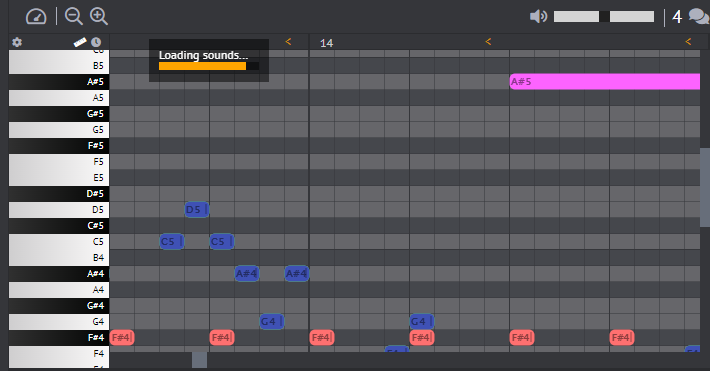Viewport: 710px width, 371px height.
Task: Play the G4 piano key
Action: pyautogui.click(x=59, y=322)
